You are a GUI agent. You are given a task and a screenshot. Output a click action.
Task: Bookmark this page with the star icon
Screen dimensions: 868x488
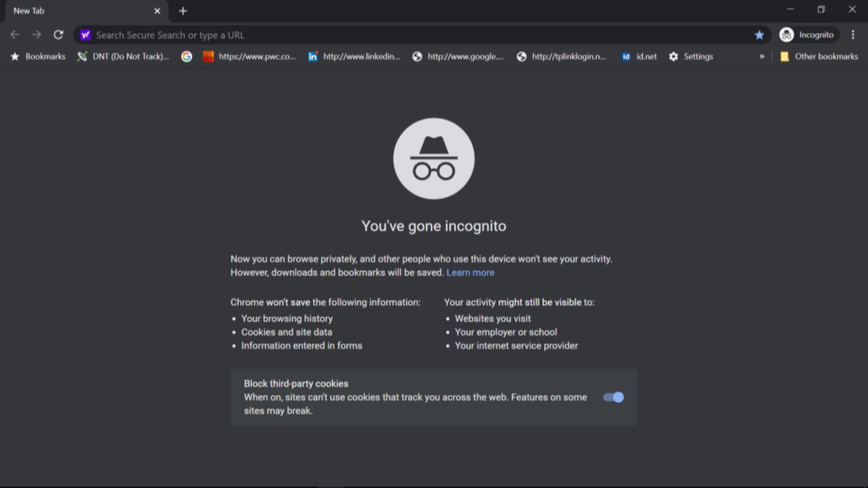759,35
